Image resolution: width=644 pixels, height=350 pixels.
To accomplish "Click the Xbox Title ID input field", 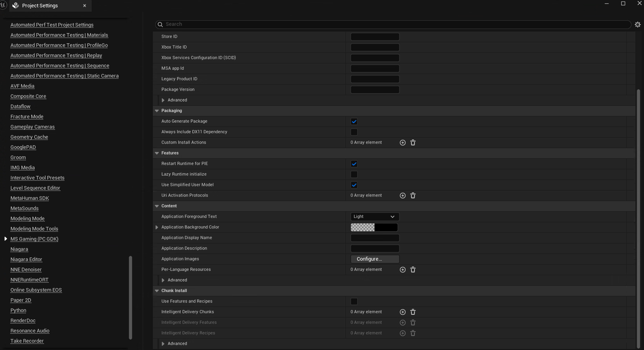I will (x=375, y=47).
